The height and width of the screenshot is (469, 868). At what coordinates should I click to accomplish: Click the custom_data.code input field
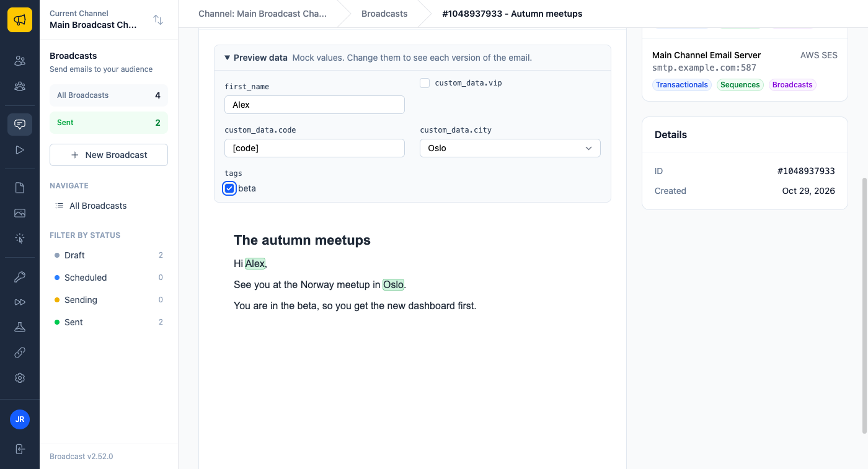tap(314, 148)
